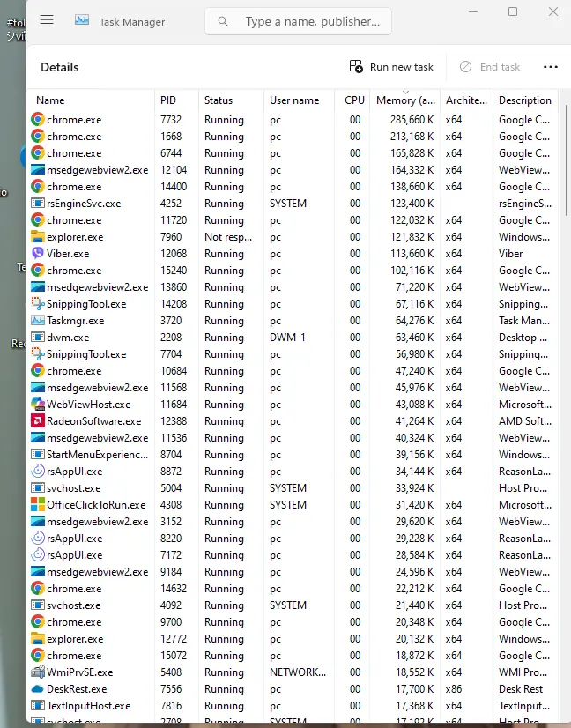Select the chrome.exe row with PID 14400
Screen dimensions: 571x728
pyautogui.click(x=293, y=187)
